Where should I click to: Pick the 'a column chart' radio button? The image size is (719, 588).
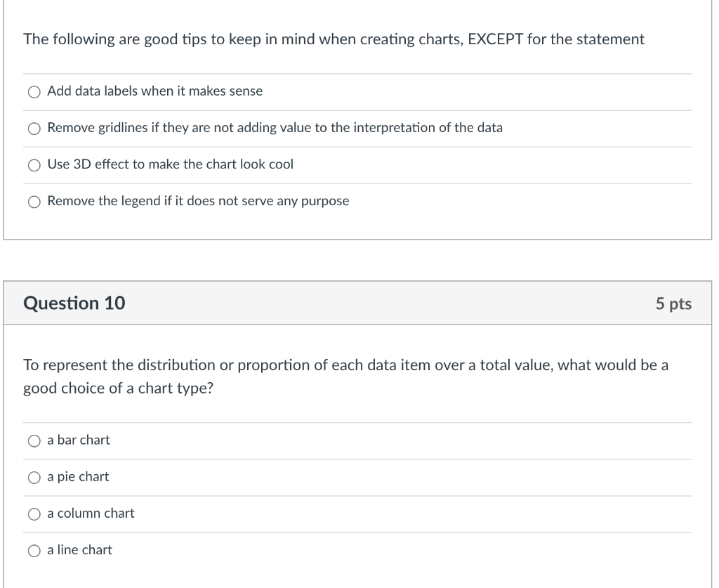34,514
